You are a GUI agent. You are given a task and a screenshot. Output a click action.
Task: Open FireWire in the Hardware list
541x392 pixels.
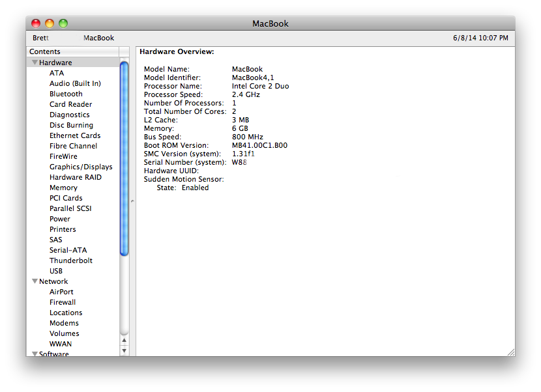pyautogui.click(x=63, y=156)
